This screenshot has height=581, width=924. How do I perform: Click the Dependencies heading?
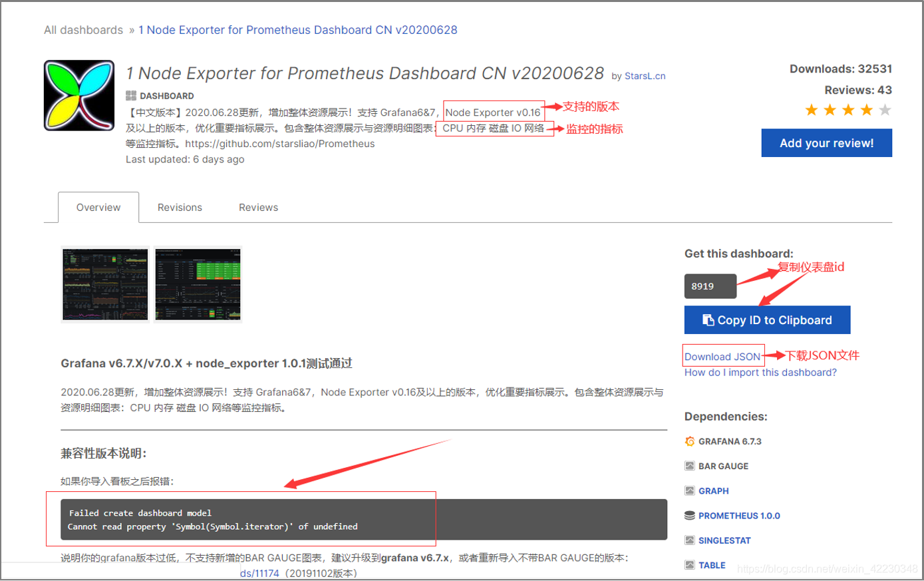click(726, 417)
